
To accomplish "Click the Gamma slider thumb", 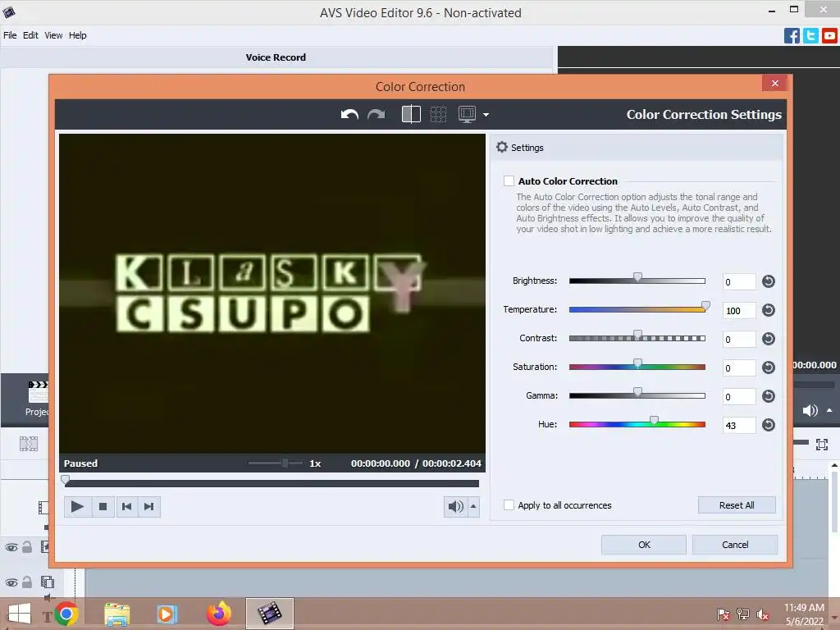I will (637, 392).
